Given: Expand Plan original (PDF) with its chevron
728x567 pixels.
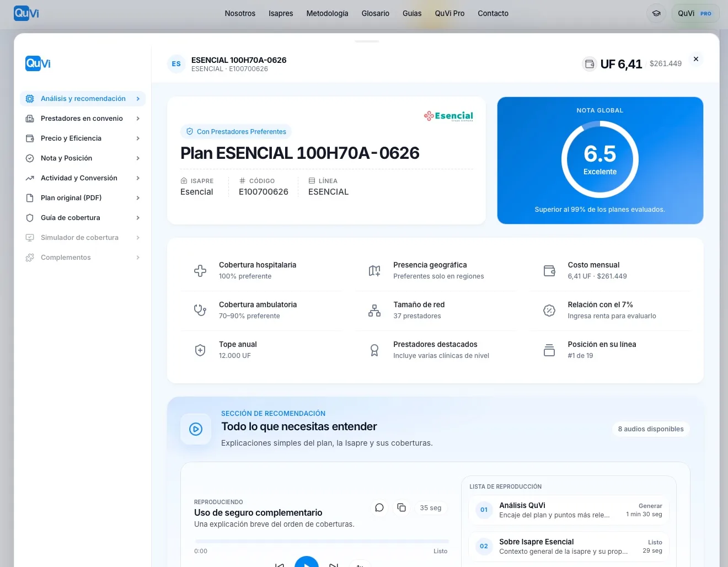Looking at the screenshot, I should click(138, 198).
